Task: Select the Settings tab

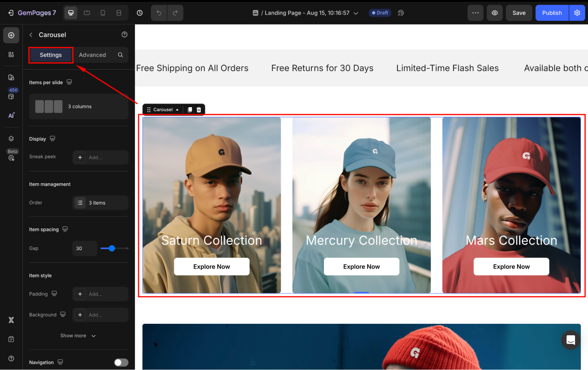Action: coord(51,55)
